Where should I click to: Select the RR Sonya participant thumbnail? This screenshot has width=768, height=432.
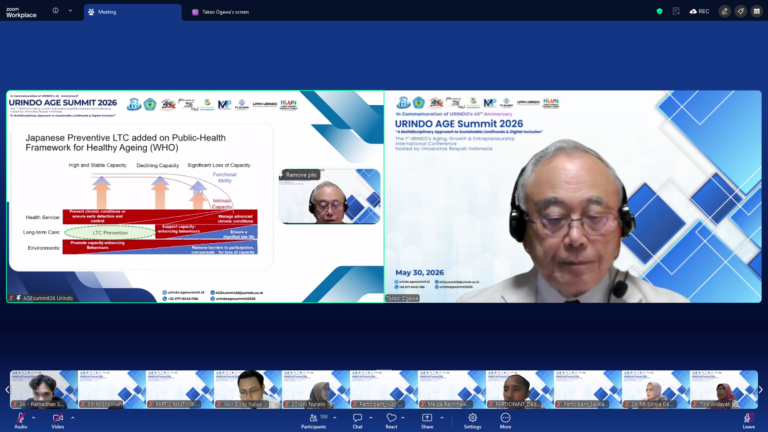coord(656,389)
